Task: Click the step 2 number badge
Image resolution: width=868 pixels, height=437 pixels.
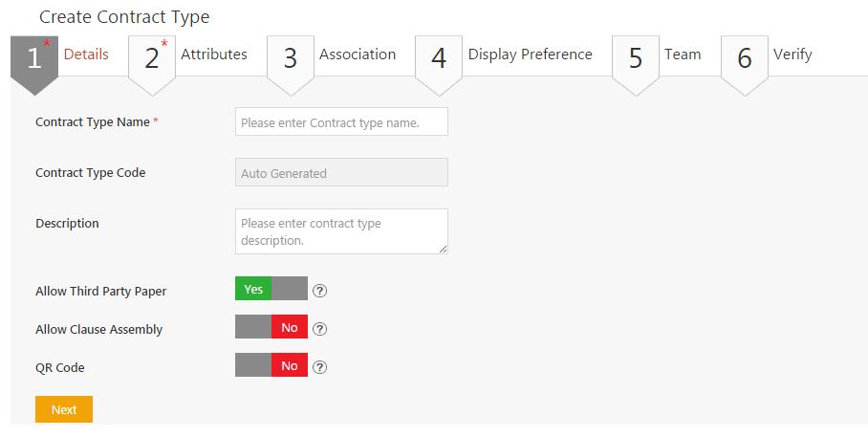Action: (152, 59)
